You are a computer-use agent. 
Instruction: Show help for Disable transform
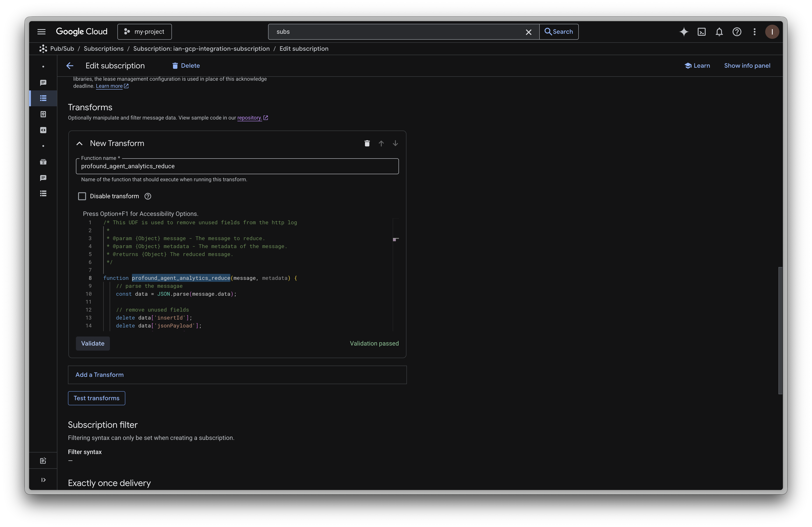(x=148, y=196)
